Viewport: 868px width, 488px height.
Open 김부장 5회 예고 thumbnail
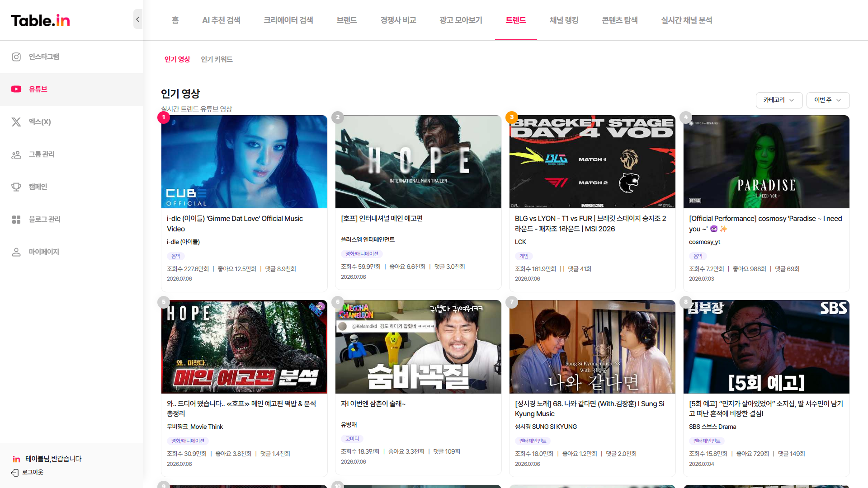point(766,347)
